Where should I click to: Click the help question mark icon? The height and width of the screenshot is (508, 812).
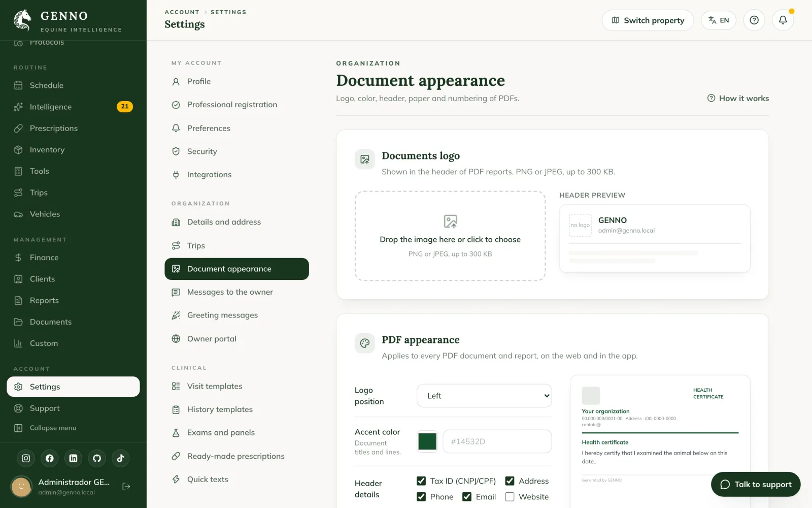754,20
